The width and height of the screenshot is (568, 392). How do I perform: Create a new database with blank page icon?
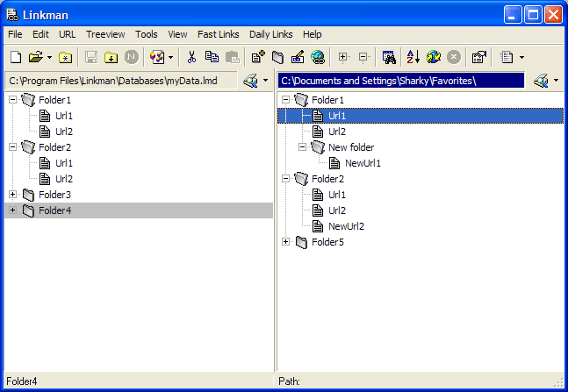16,57
